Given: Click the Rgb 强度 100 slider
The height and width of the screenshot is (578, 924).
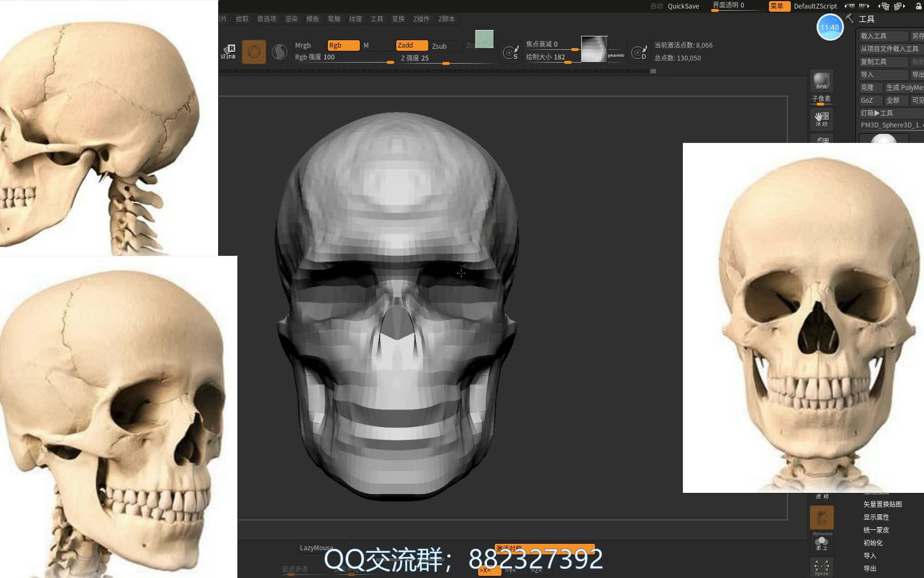Looking at the screenshot, I should click(x=344, y=58).
